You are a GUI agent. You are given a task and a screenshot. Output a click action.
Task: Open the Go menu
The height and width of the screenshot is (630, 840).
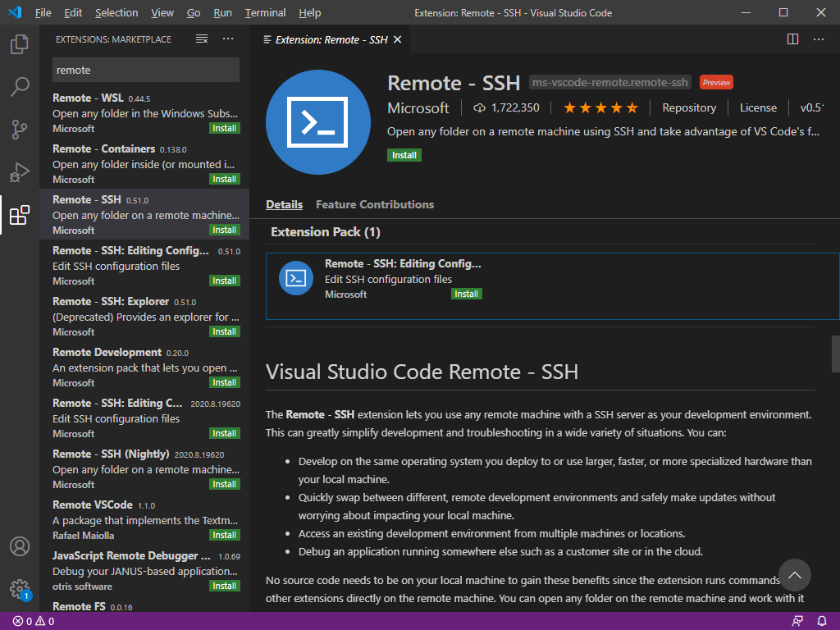pyautogui.click(x=194, y=12)
